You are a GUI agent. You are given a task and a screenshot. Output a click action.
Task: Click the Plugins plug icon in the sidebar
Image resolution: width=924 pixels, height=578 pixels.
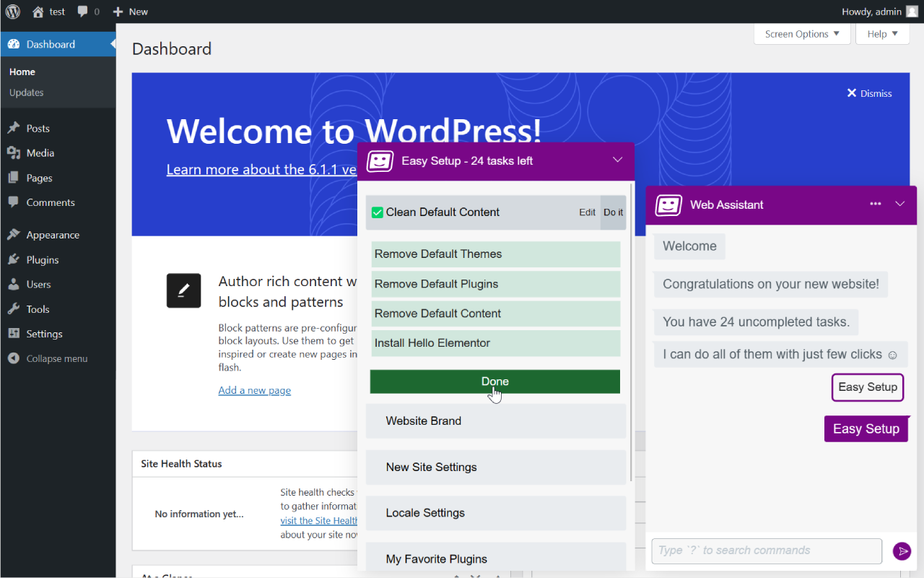(x=14, y=259)
